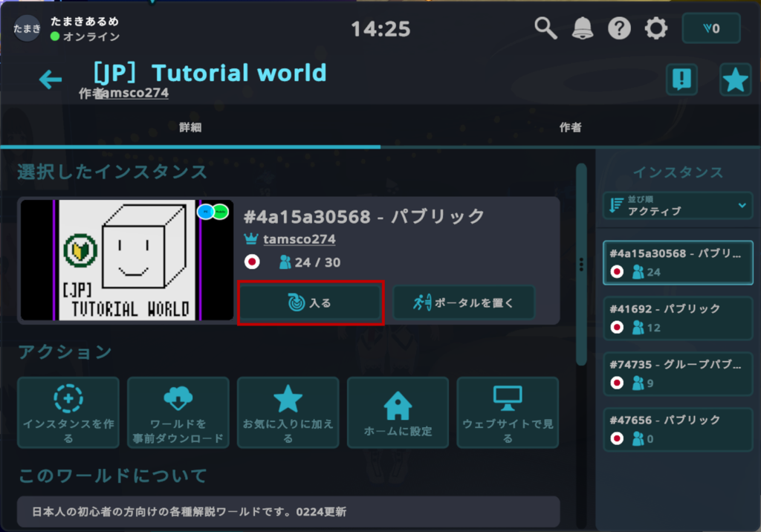The width and height of the screenshot is (761, 532).
Task: Select instance #74735 グループパブ in list
Action: click(x=678, y=374)
